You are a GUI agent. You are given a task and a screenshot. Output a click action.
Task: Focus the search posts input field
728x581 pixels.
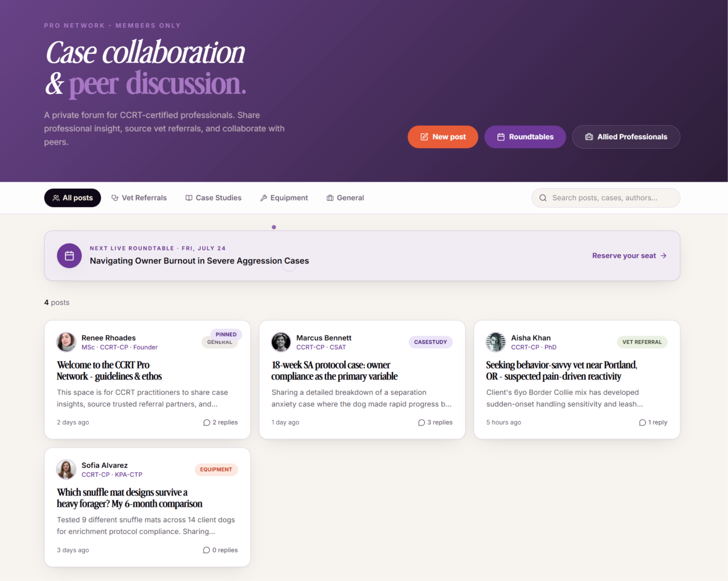[606, 198]
